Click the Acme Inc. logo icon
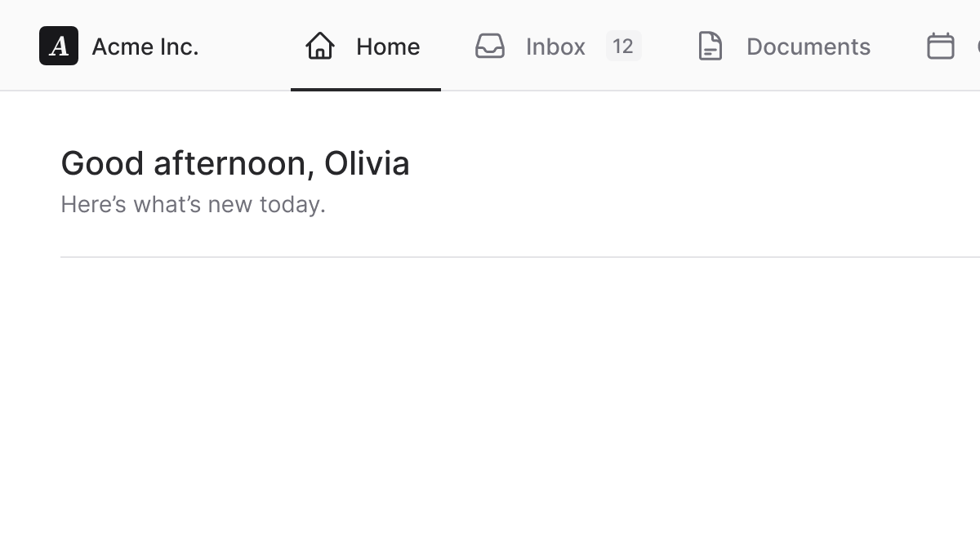Image resolution: width=980 pixels, height=555 pixels. point(59,46)
